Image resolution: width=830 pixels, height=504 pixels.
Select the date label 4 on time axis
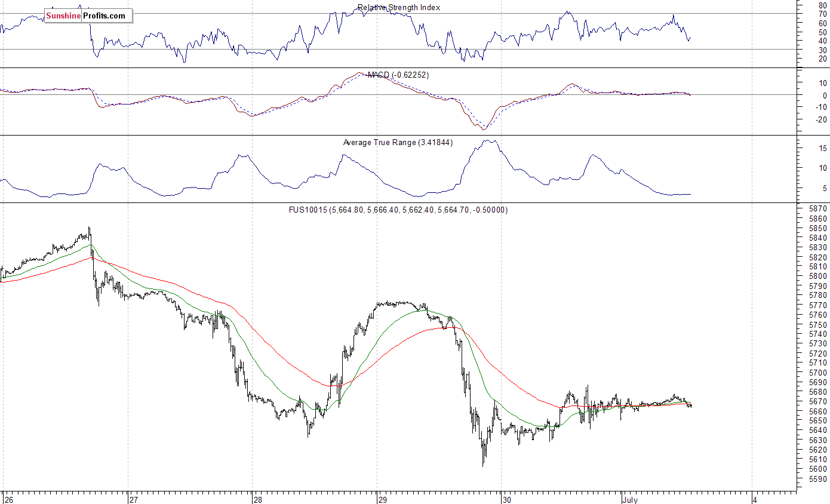tap(756, 500)
